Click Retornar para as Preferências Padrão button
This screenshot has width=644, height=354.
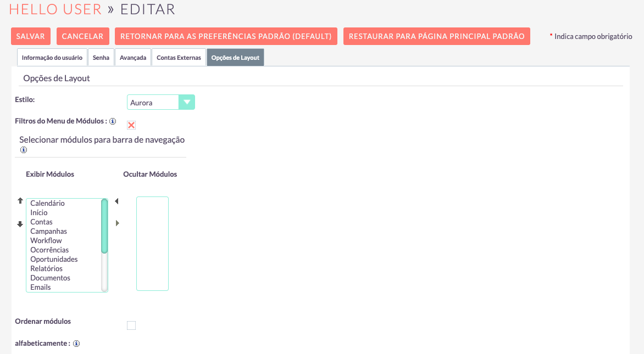pyautogui.click(x=226, y=36)
